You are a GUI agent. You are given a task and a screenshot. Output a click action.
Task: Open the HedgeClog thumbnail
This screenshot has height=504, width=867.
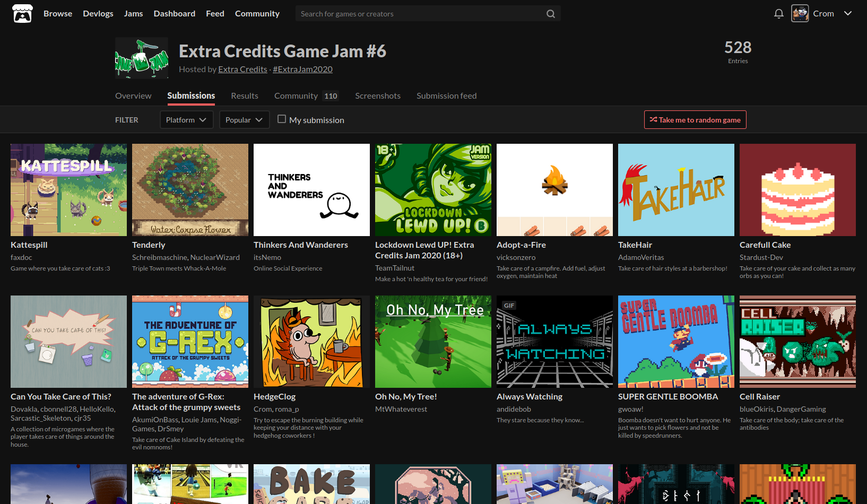coord(311,342)
